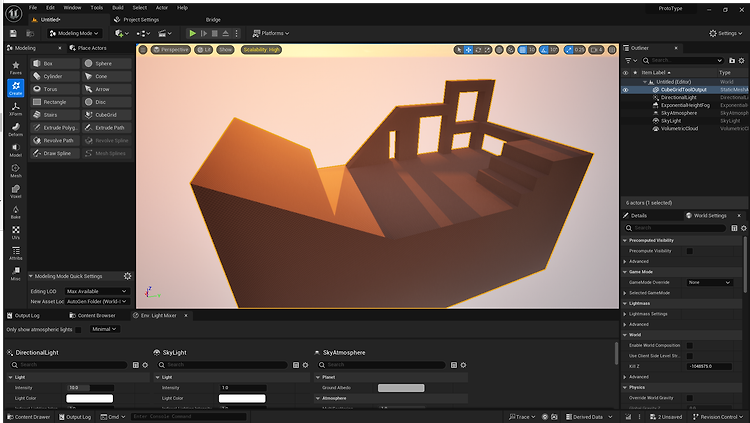Open the Modeling Mode dropdown

point(74,33)
